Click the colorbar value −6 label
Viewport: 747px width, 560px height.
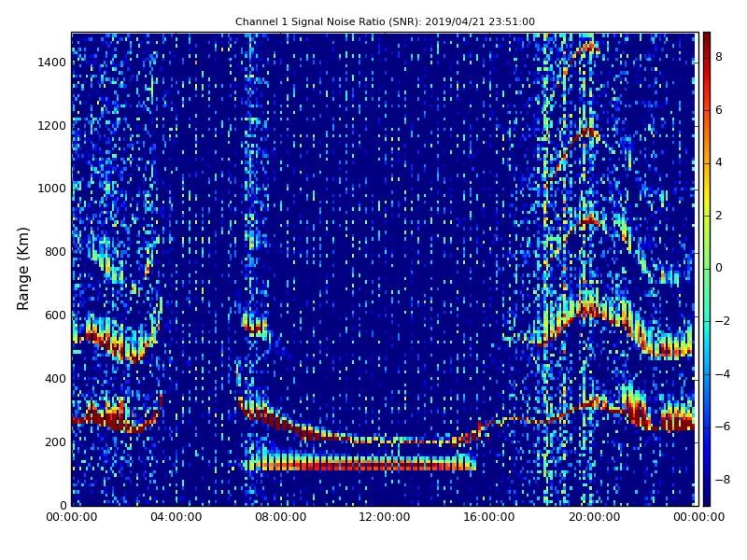pyautogui.click(x=722, y=427)
